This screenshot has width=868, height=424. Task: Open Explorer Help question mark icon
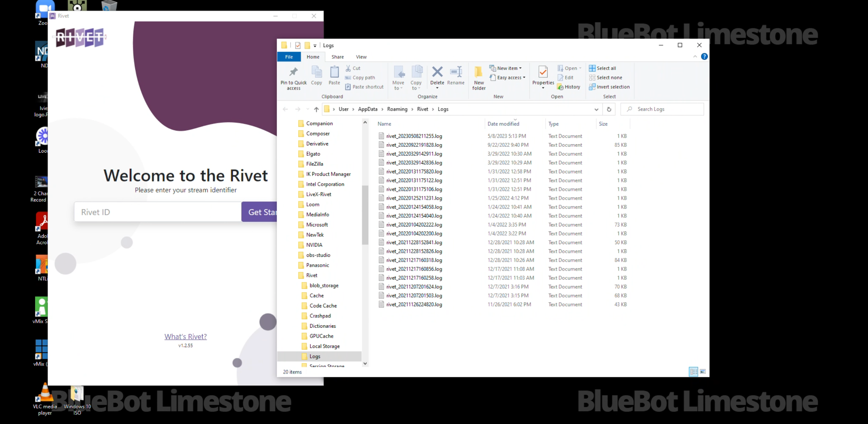point(704,56)
